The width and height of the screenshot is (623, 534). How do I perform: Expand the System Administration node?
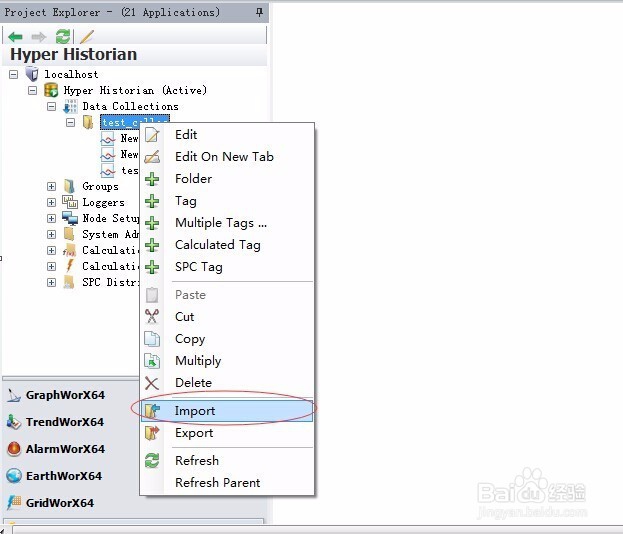coord(51,234)
